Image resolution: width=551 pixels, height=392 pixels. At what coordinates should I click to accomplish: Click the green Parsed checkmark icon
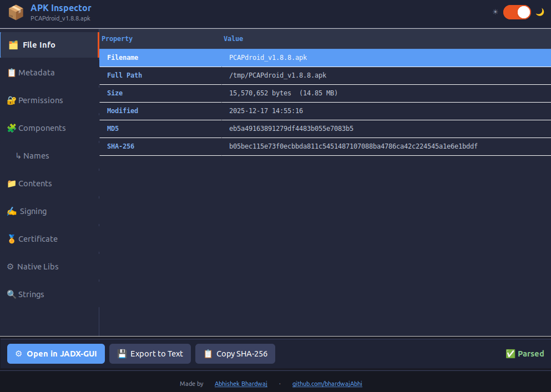click(510, 354)
